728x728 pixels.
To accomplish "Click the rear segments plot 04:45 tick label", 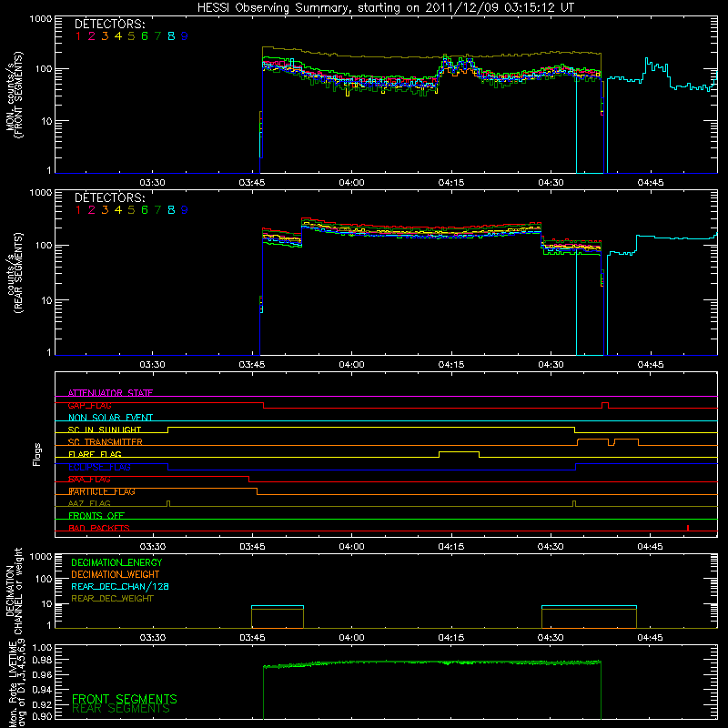I will tap(650, 365).
